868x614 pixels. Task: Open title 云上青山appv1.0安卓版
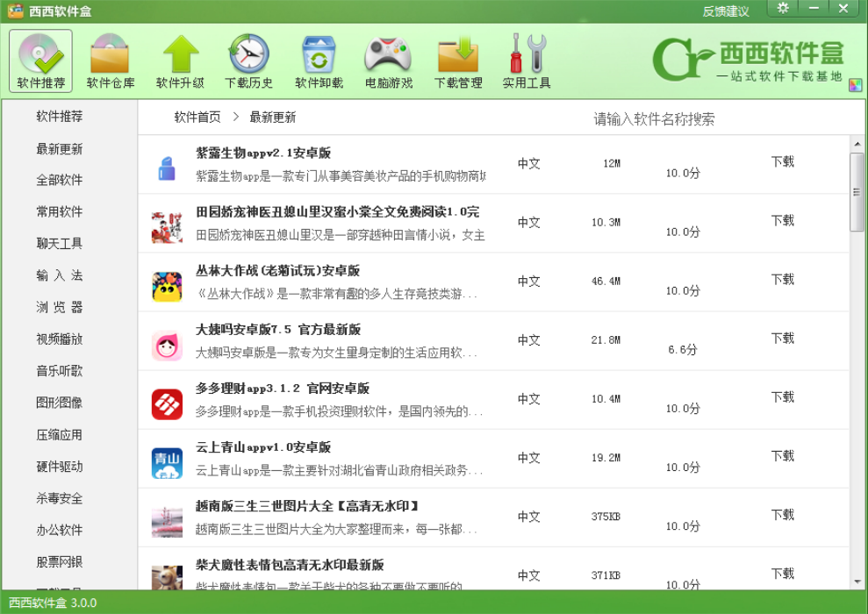pyautogui.click(x=263, y=447)
